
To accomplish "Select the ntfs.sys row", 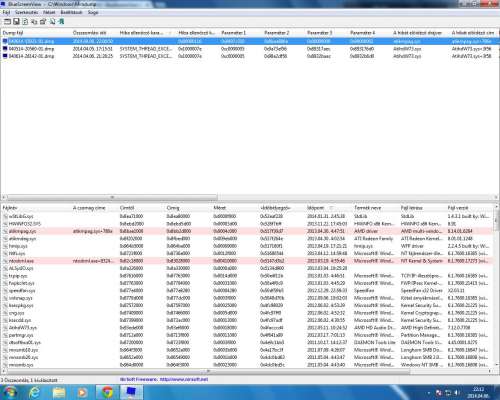I will 247,253.
